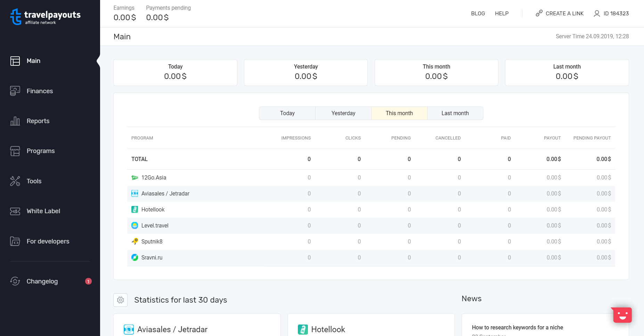Click the Level.travel program icon
Image resolution: width=644 pixels, height=336 pixels.
[135, 225]
